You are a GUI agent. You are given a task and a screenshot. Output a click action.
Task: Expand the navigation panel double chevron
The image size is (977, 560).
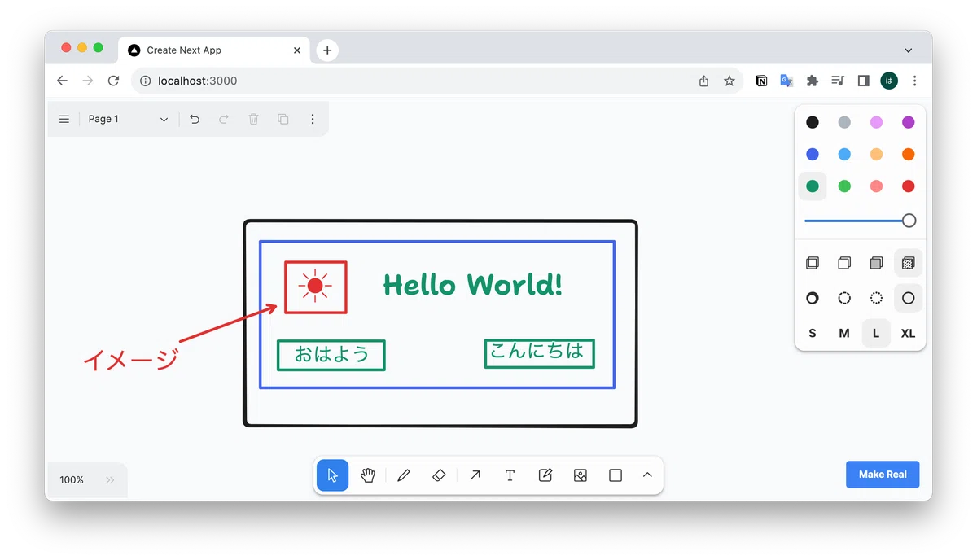pyautogui.click(x=110, y=480)
